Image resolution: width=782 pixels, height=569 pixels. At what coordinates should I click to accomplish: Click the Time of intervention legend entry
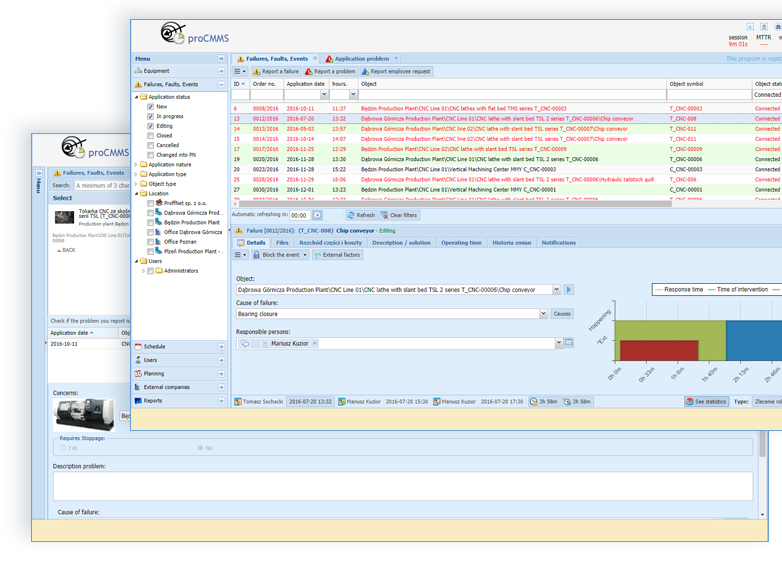(738, 290)
